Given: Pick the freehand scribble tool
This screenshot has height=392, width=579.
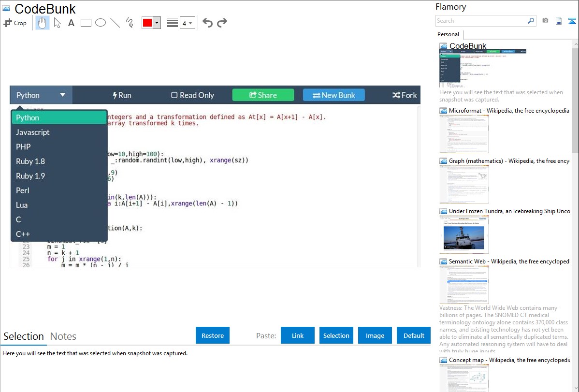Looking at the screenshot, I should click(x=130, y=23).
